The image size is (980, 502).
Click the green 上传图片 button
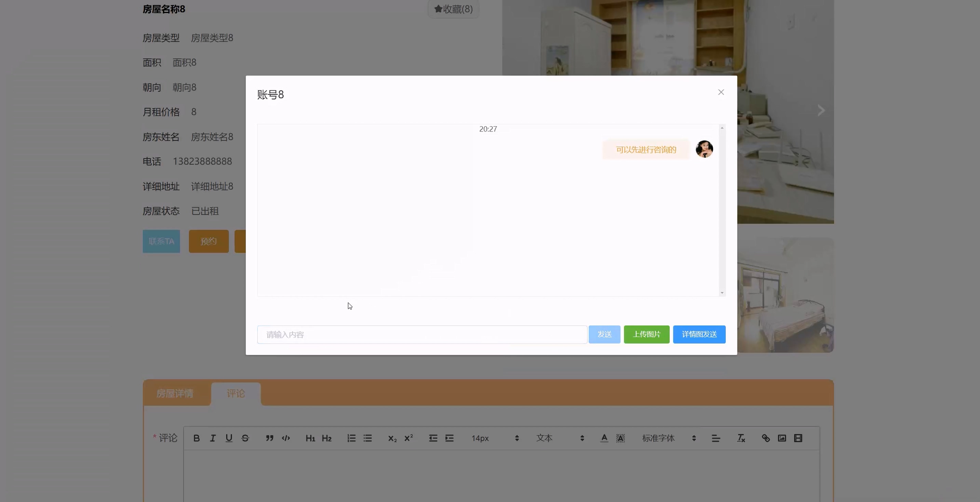point(646,334)
